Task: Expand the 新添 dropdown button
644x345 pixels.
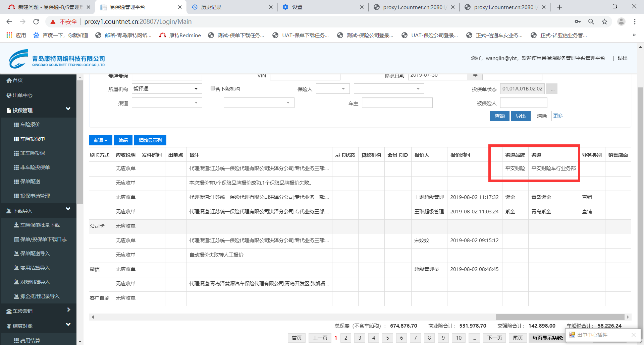Action: [x=100, y=140]
